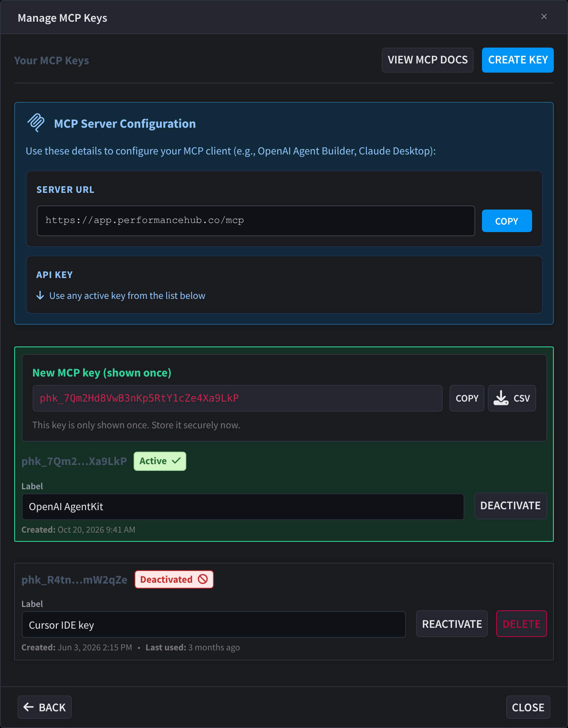Screen dimensions: 568x728
Task: Copy the new MCP key
Action: pyautogui.click(x=467, y=398)
